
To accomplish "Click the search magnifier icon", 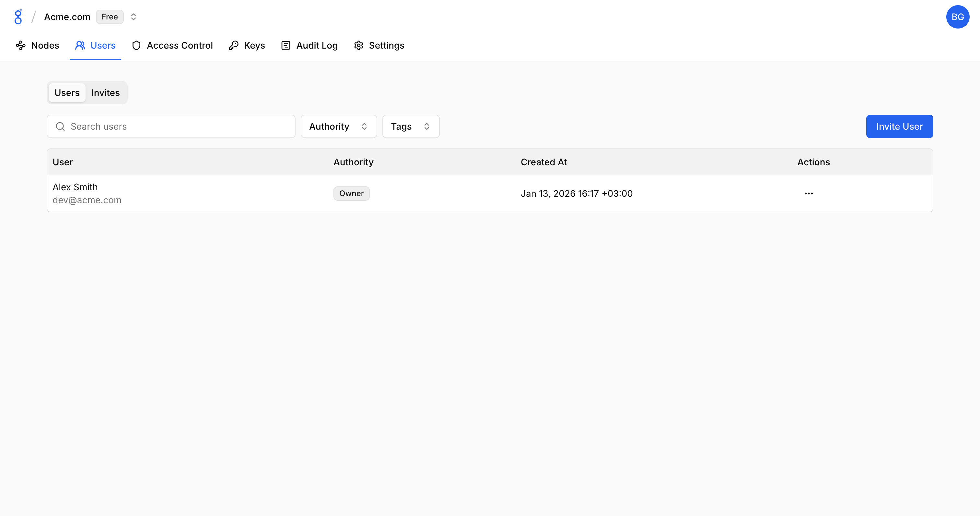I will tap(60, 126).
